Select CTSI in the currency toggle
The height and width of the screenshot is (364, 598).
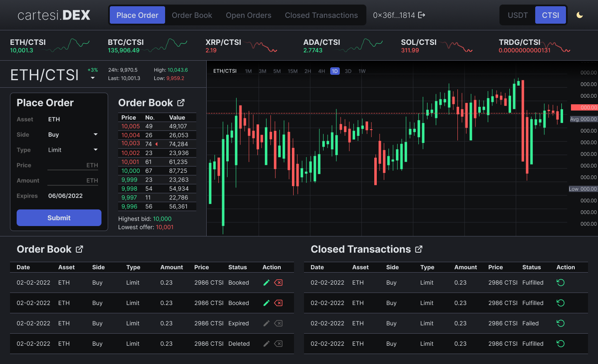coord(550,15)
